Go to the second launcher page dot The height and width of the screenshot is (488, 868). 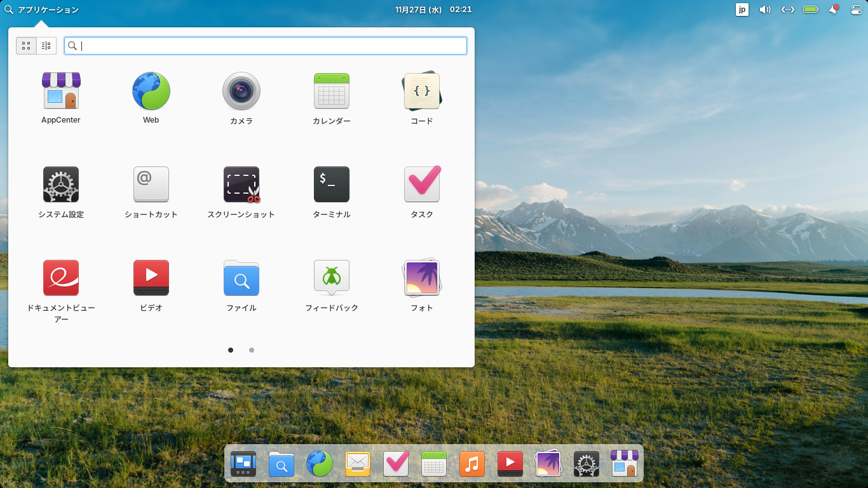coord(251,350)
